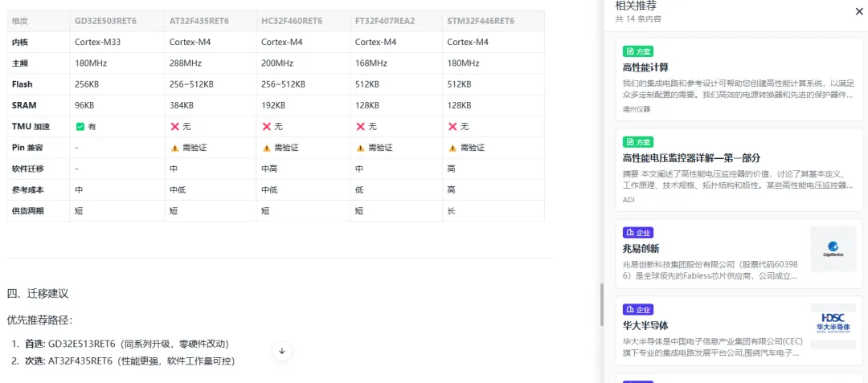Click the 内核 row label
Image resolution: width=868 pixels, height=383 pixels.
pos(20,42)
